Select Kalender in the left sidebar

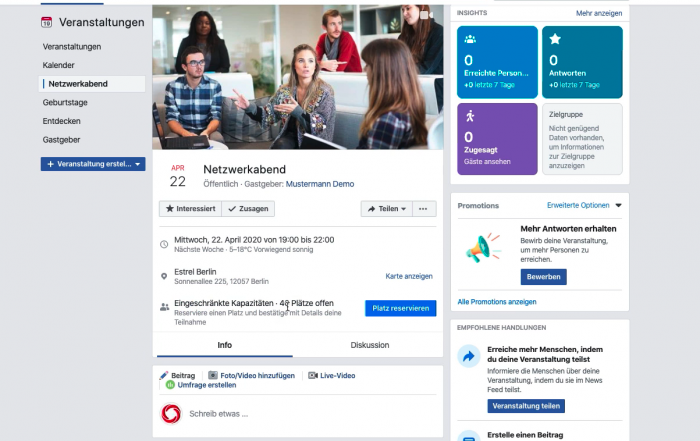(58, 65)
